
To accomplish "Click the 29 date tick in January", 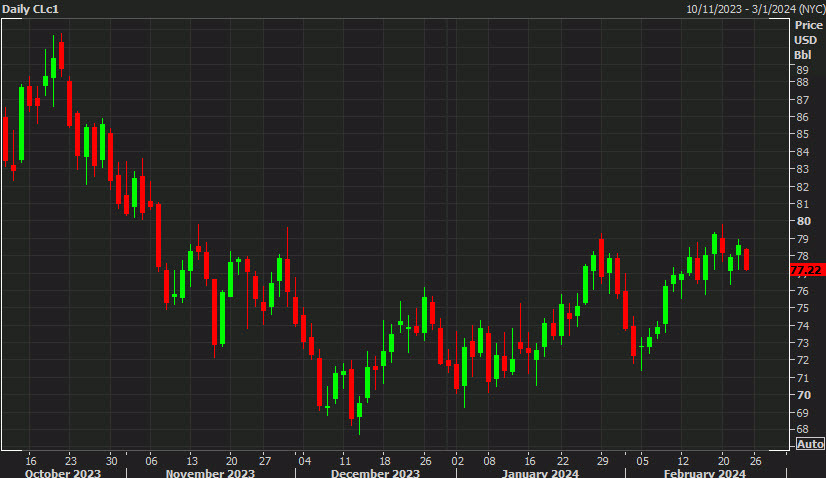I will tap(602, 461).
